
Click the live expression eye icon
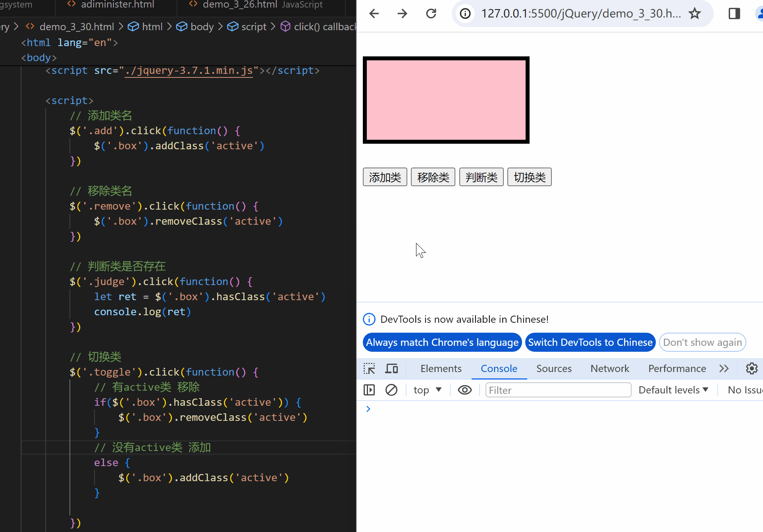464,390
